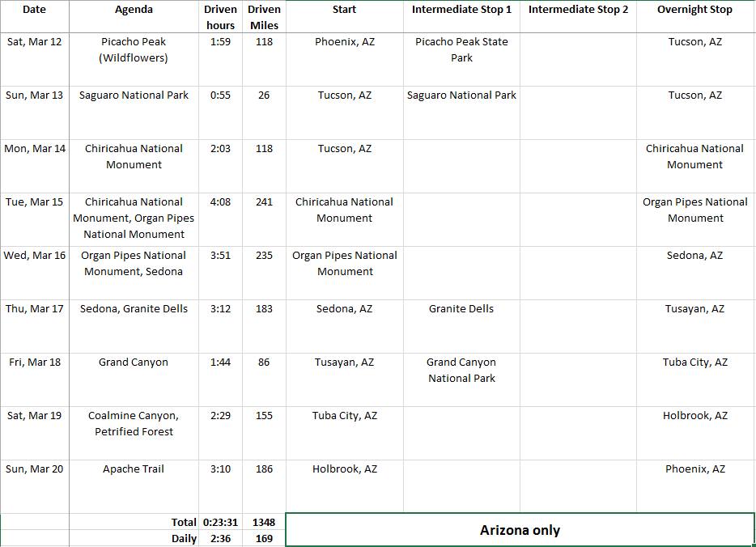Image resolution: width=756 pixels, height=547 pixels.
Task: Select the total driven hours "0:23:31" cell
Action: (x=220, y=523)
